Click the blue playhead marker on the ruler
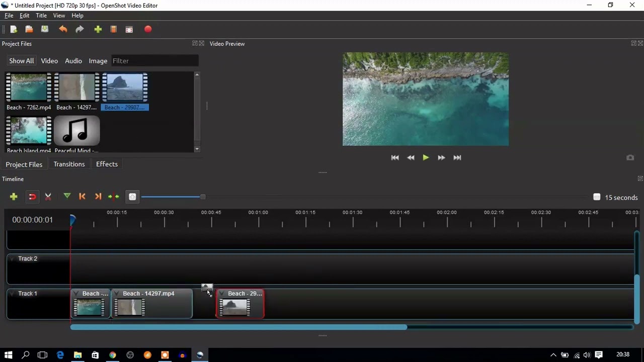The width and height of the screenshot is (644, 362). (72, 220)
